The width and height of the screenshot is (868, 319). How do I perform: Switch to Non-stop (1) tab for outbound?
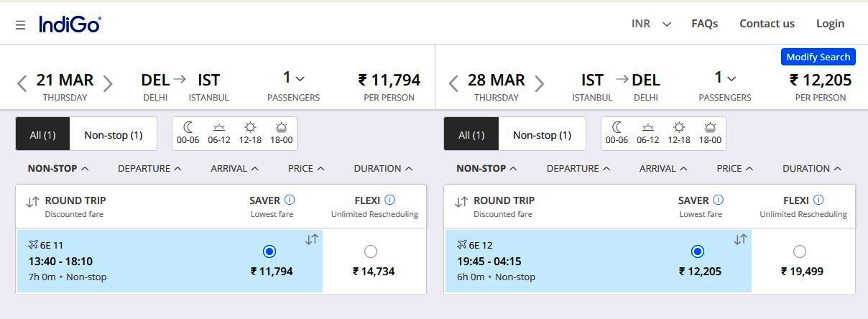point(114,134)
